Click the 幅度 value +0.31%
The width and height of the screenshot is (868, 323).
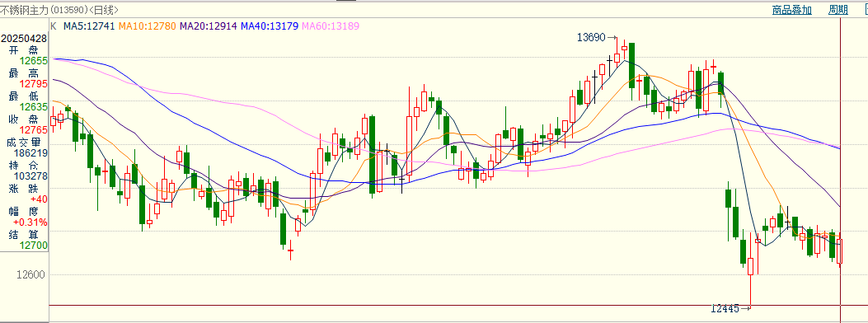[30, 222]
